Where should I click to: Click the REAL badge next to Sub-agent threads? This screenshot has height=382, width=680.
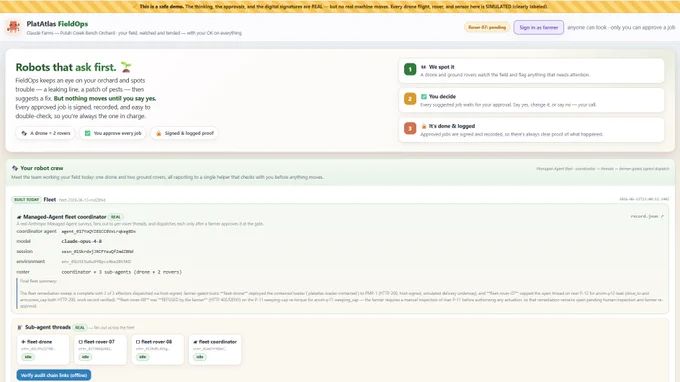(x=80, y=328)
